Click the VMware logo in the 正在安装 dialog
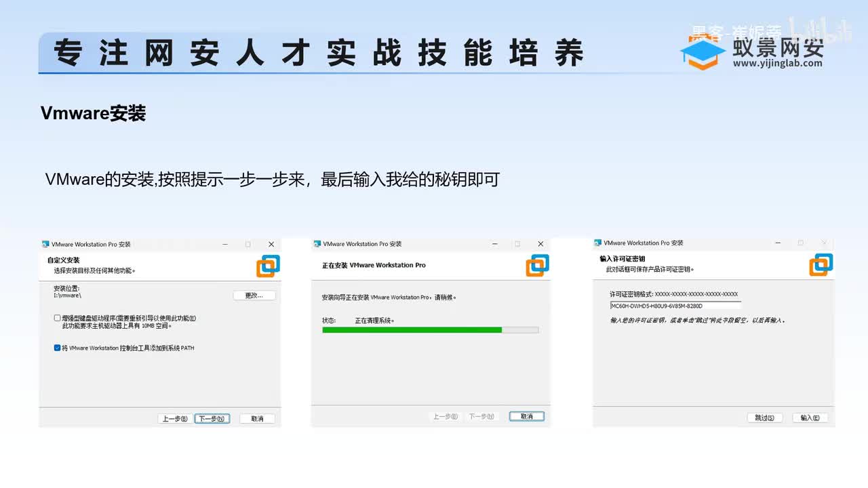 (537, 265)
